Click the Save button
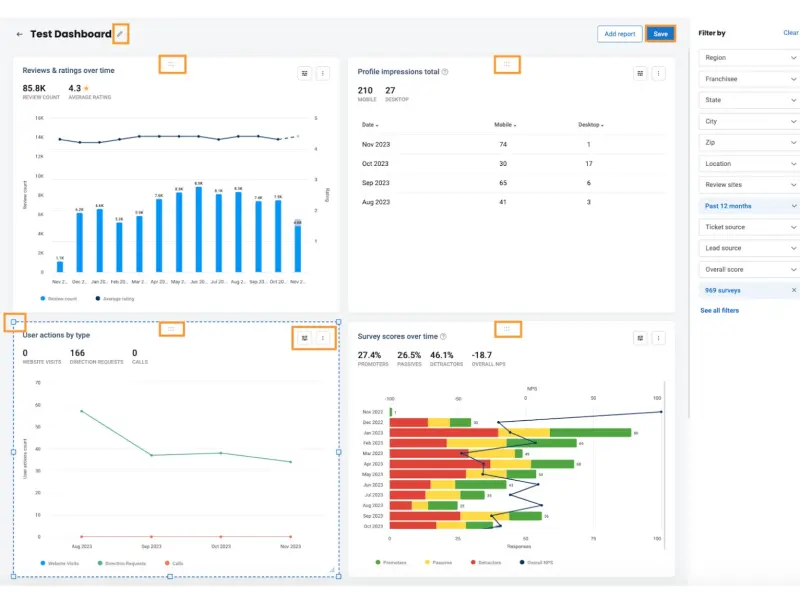Viewport: 800px width, 600px height. 660,34
